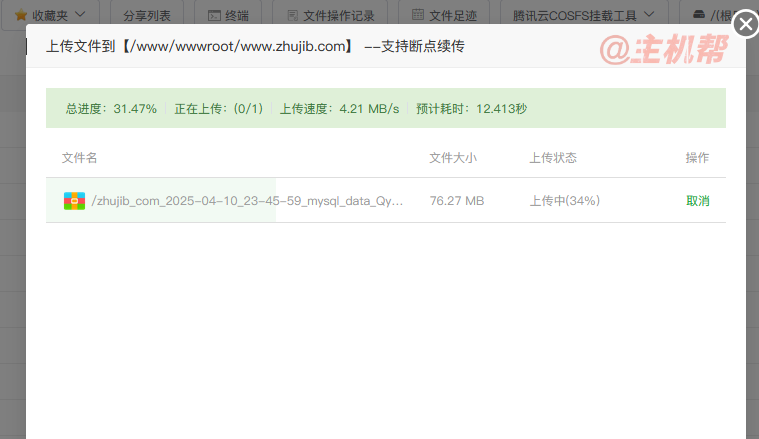759x439 pixels.
Task: Select the file name /zhujib_com_2025-04-10_23-45-59_mysql_data_Qy...
Action: (x=247, y=201)
